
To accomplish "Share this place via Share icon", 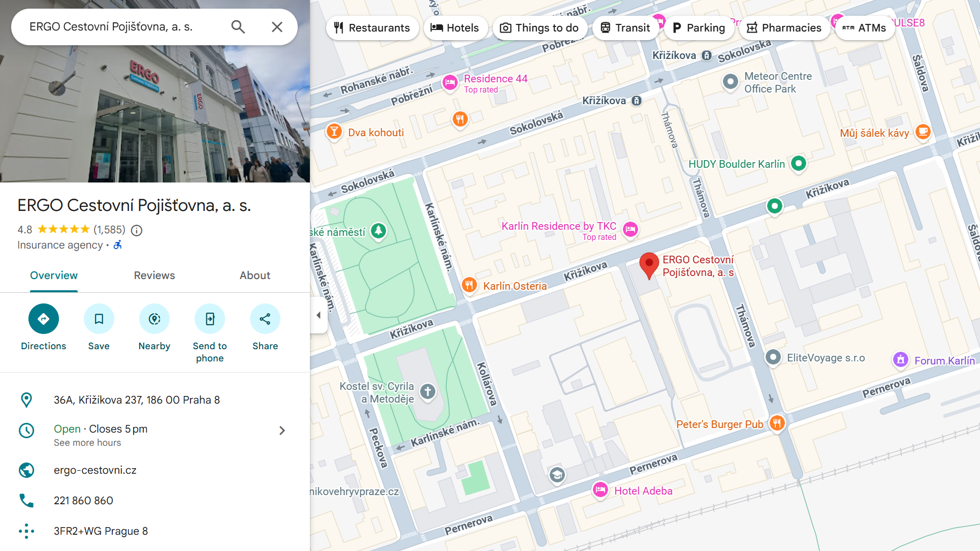I will [265, 319].
